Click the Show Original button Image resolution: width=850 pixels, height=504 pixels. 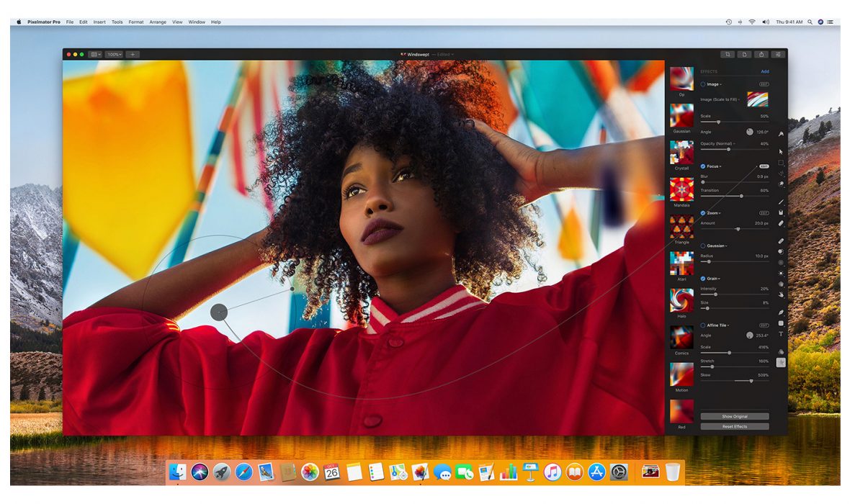click(x=734, y=416)
